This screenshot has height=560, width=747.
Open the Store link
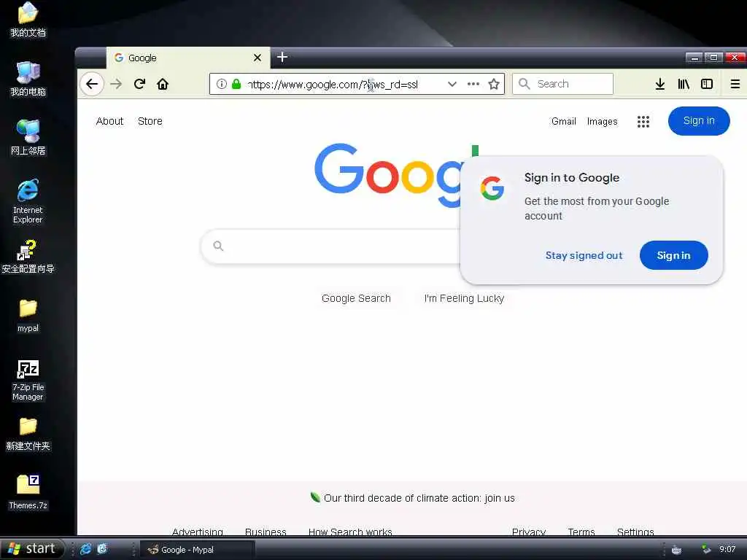tap(150, 122)
